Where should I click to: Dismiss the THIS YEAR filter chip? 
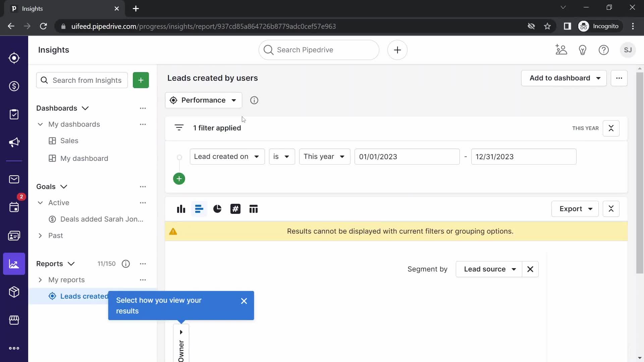pos(611,128)
